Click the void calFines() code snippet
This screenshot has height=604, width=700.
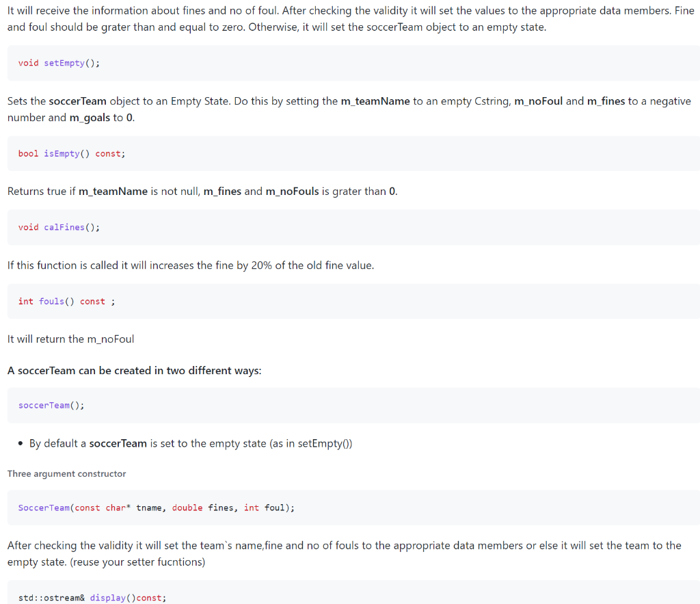(x=59, y=227)
